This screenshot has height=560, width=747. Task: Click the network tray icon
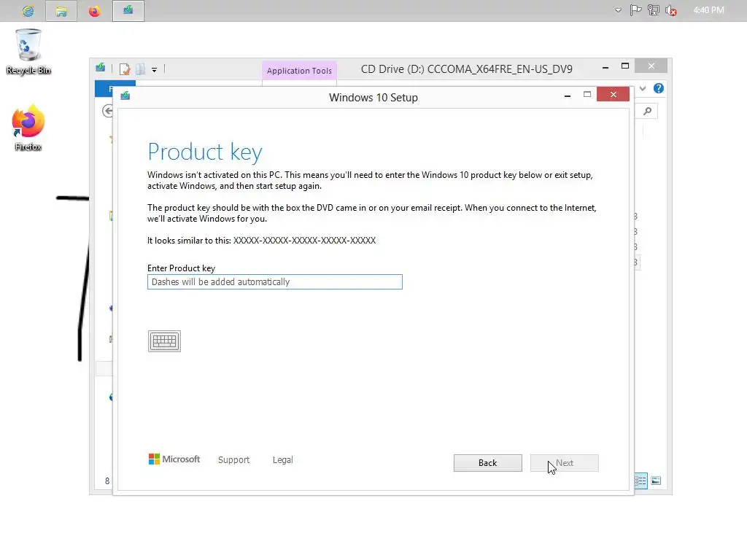point(654,10)
